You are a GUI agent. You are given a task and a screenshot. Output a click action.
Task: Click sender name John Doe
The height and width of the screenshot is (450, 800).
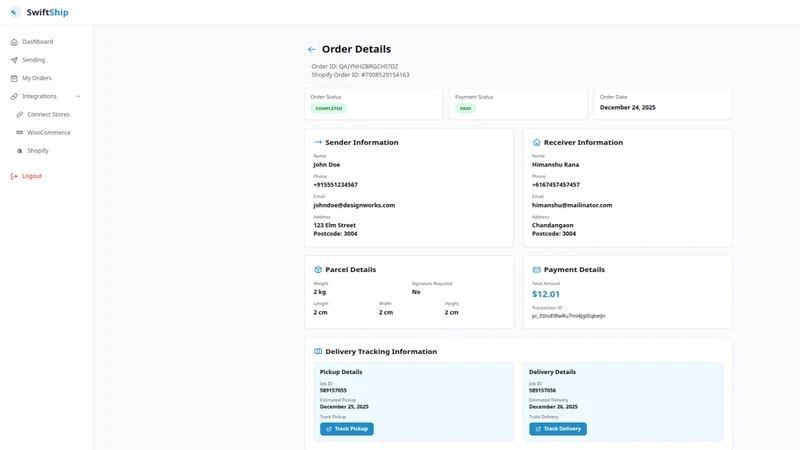(x=327, y=165)
